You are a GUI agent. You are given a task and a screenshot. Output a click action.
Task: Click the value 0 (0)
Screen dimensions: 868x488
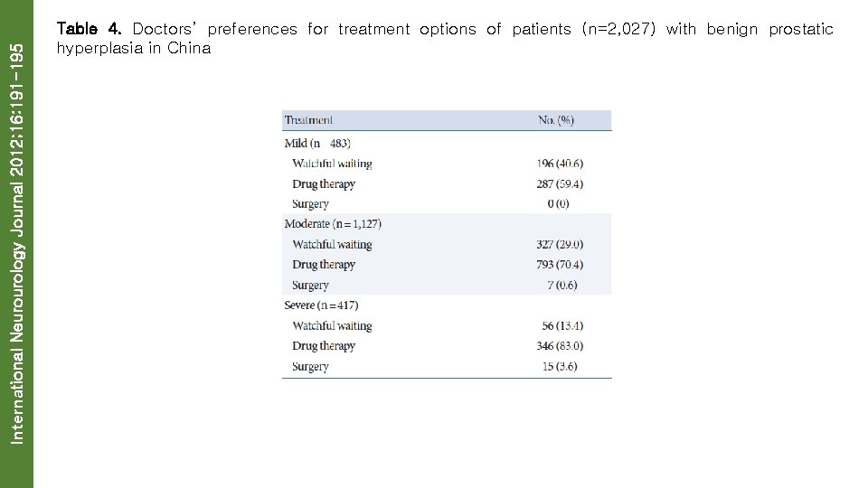coord(560,204)
